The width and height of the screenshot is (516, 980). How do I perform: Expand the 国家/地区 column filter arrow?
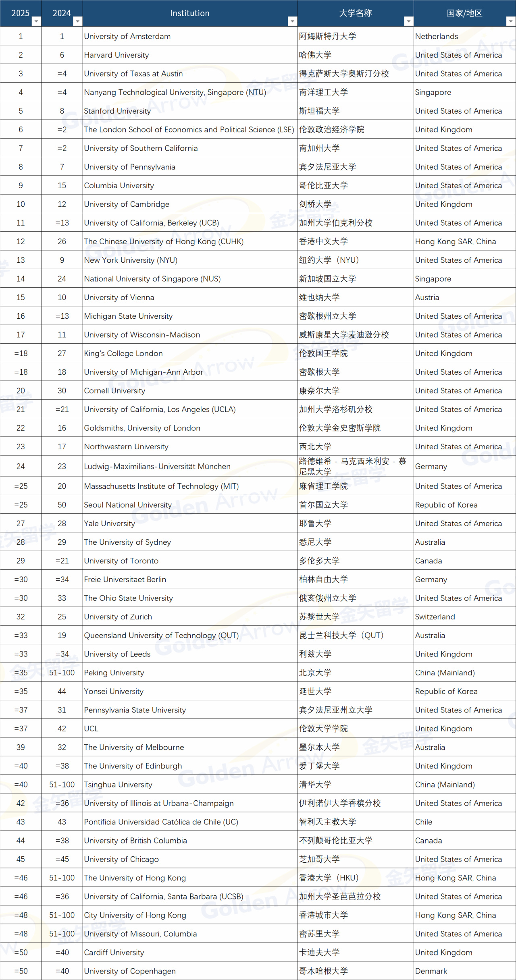coord(510,21)
